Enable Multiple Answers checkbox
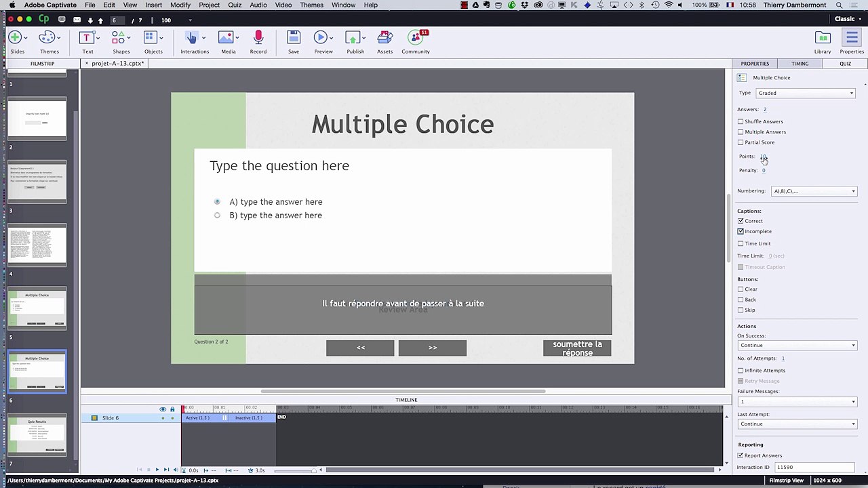The height and width of the screenshot is (488, 868). click(741, 132)
